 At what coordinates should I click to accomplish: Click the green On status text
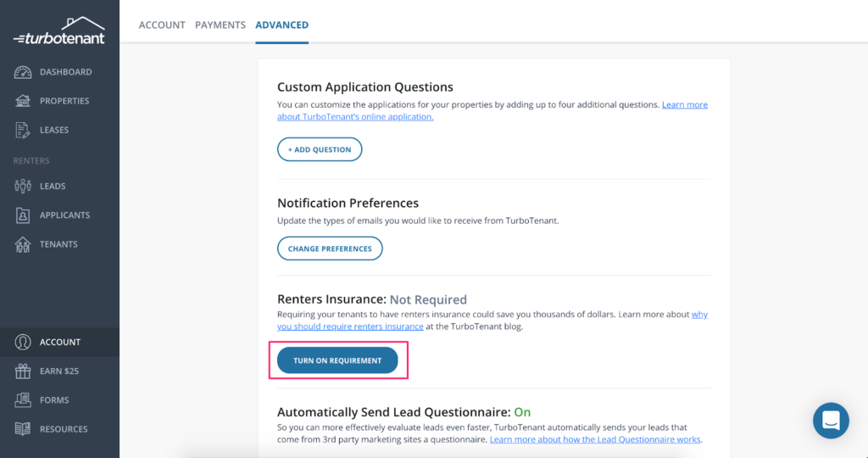pos(522,412)
